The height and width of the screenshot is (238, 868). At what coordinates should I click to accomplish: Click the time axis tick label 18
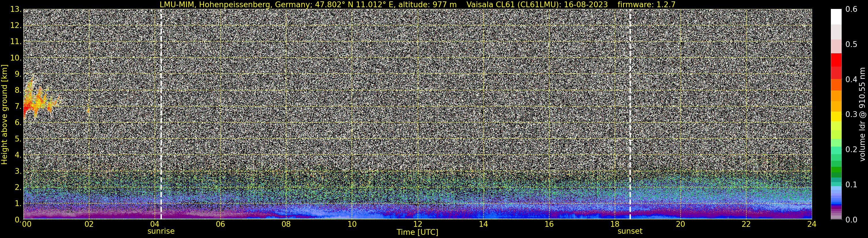pos(614,224)
